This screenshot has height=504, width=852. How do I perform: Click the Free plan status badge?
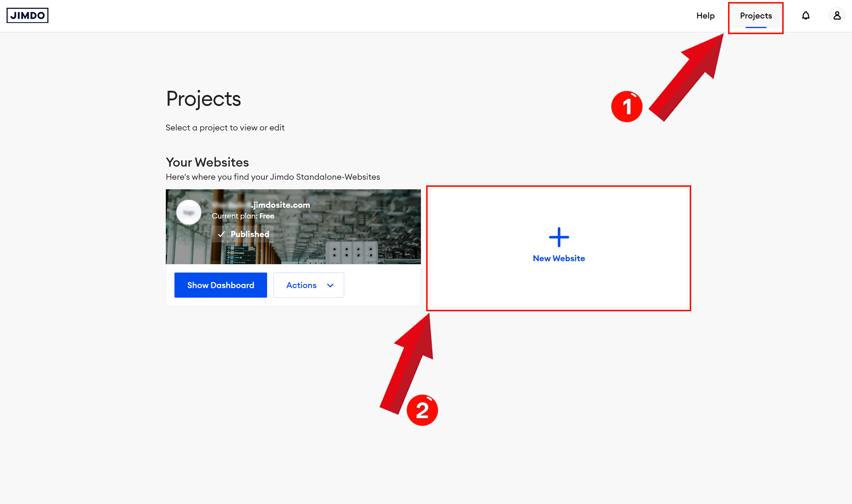[265, 216]
